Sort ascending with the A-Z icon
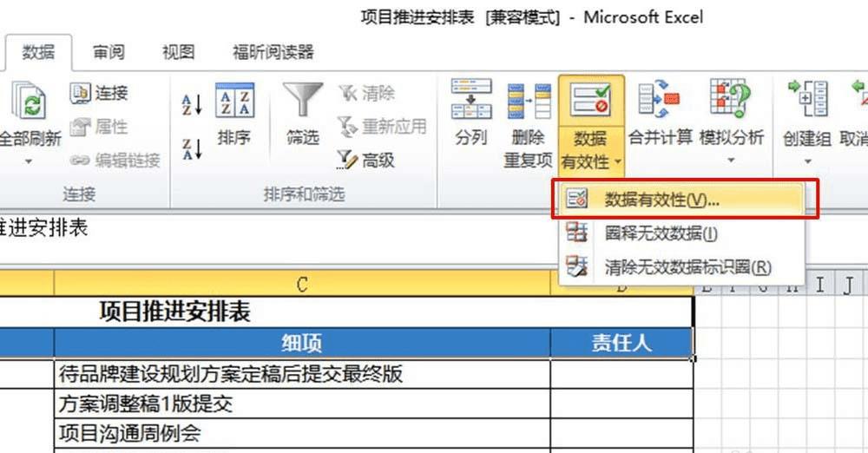Screen dimensions: 868x453 click(192, 104)
